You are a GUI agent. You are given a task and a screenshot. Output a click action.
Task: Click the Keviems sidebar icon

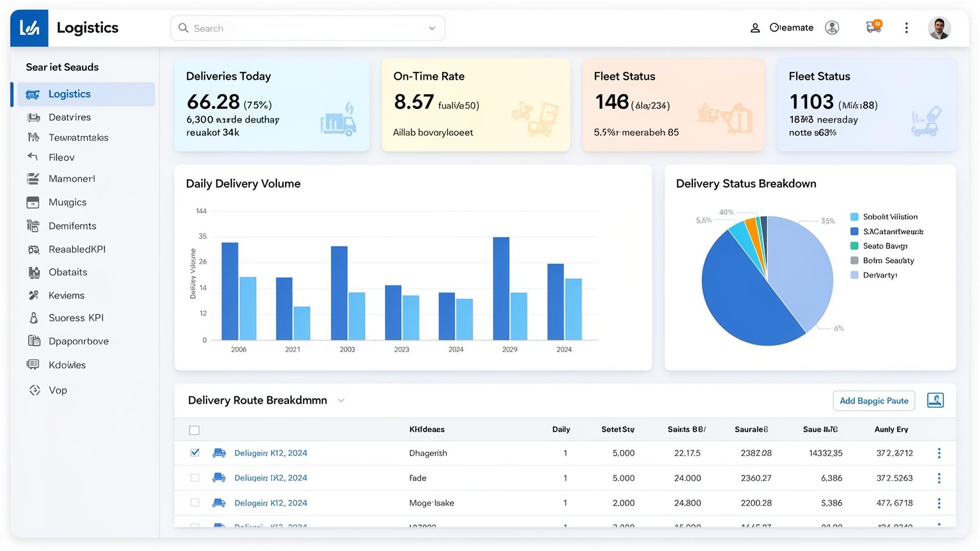click(x=34, y=295)
